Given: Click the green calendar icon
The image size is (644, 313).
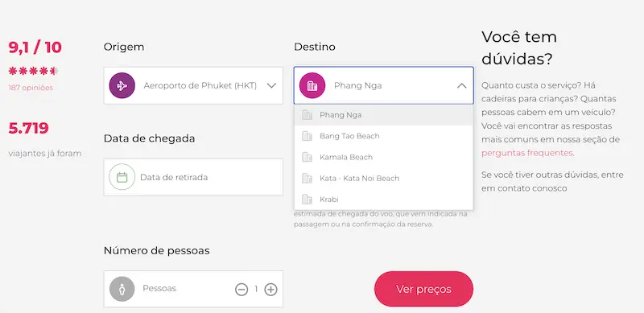Looking at the screenshot, I should [122, 177].
